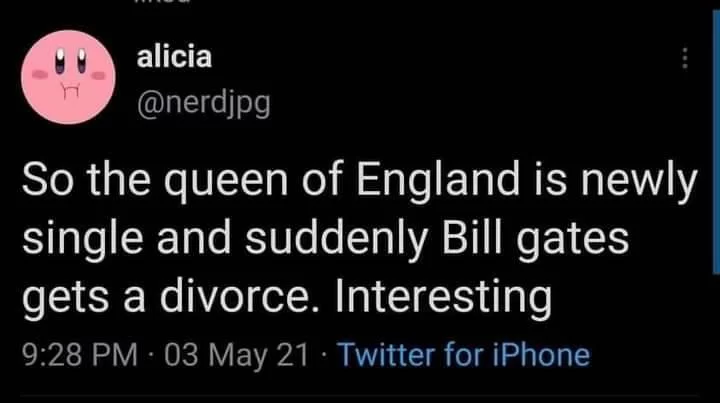Click the 03 May 21 date
Viewport: 720px width, 403px height.
tap(236, 355)
